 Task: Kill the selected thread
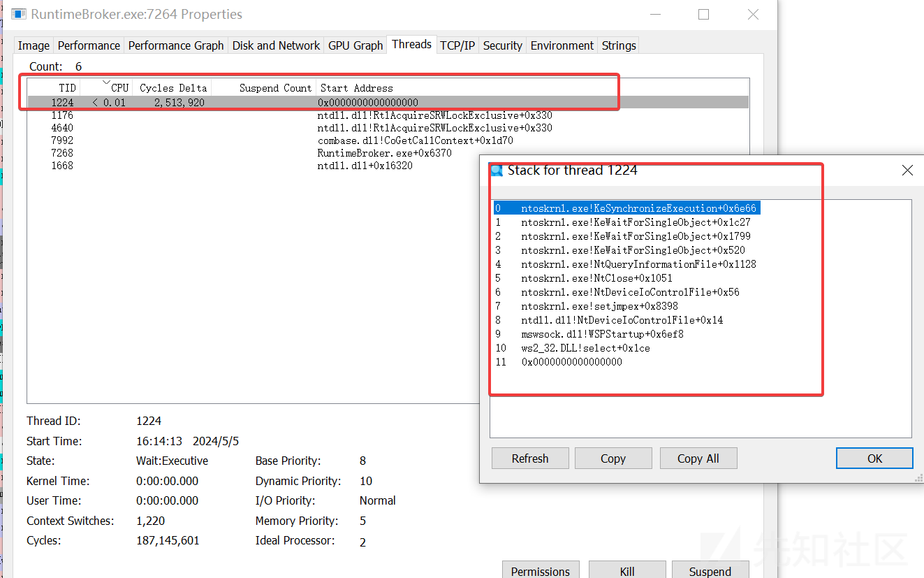click(x=627, y=571)
